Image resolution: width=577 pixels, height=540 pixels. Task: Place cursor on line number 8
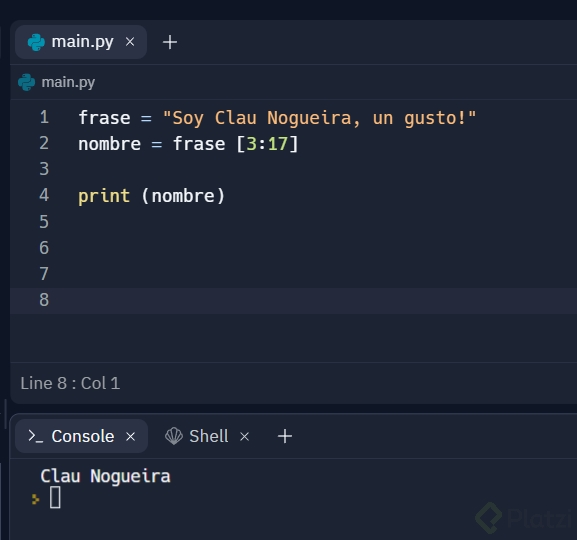(x=44, y=300)
